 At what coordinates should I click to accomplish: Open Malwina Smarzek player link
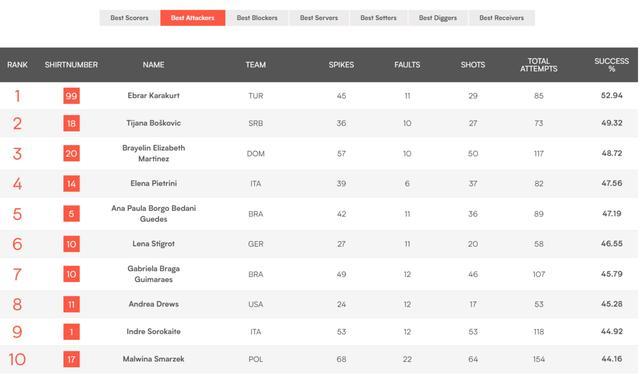pos(153,359)
